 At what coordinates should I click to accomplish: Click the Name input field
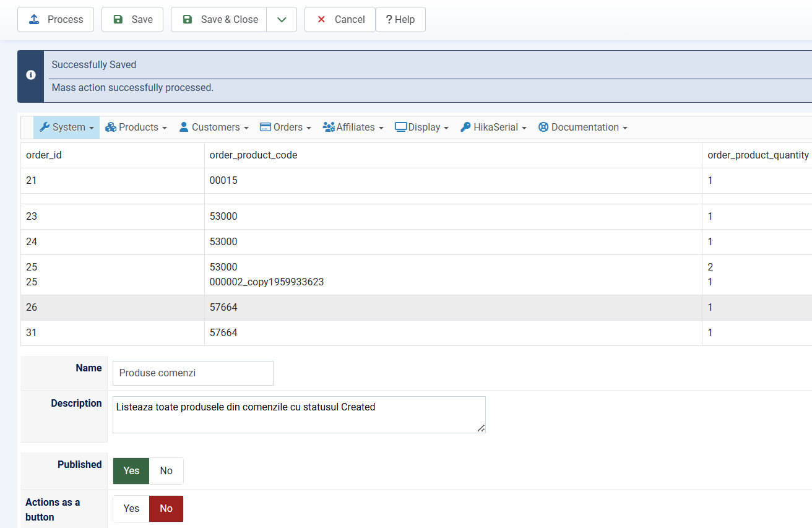point(193,373)
